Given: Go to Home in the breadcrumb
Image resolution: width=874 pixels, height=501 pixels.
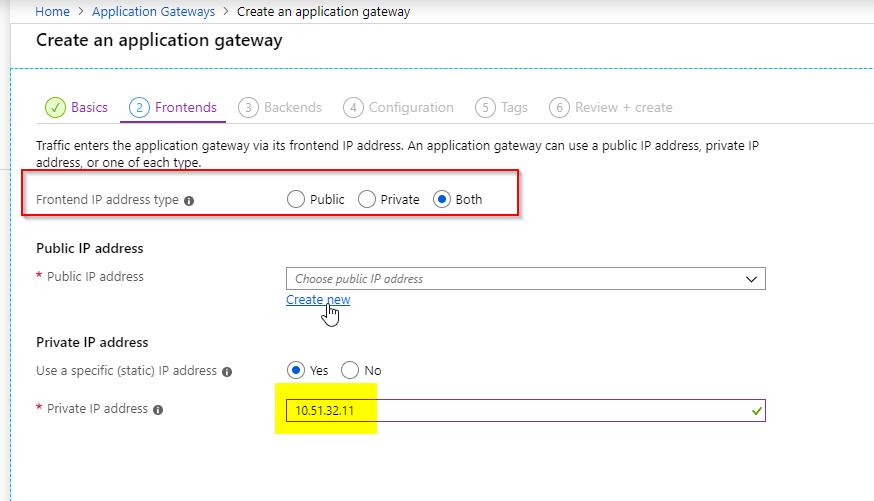Looking at the screenshot, I should pyautogui.click(x=52, y=12).
